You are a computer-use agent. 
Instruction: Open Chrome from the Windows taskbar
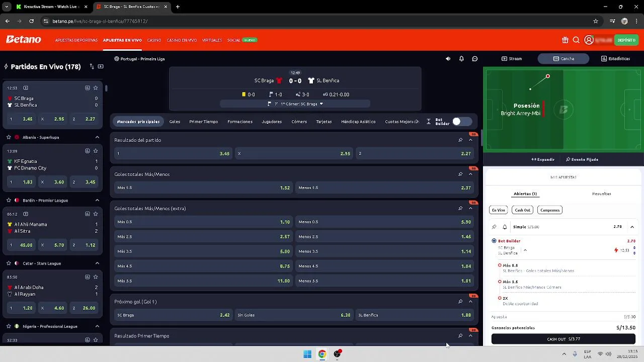(x=322, y=354)
